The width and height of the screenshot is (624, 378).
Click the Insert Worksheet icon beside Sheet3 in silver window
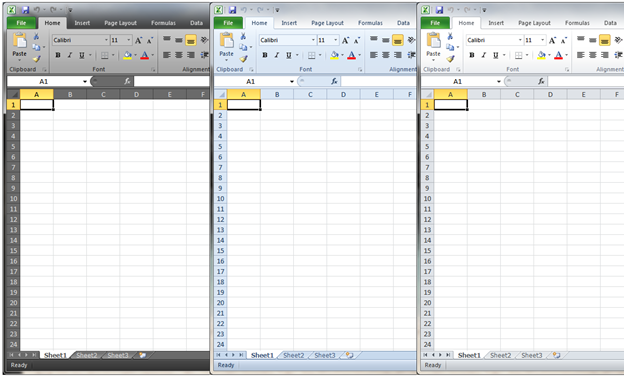(x=556, y=355)
